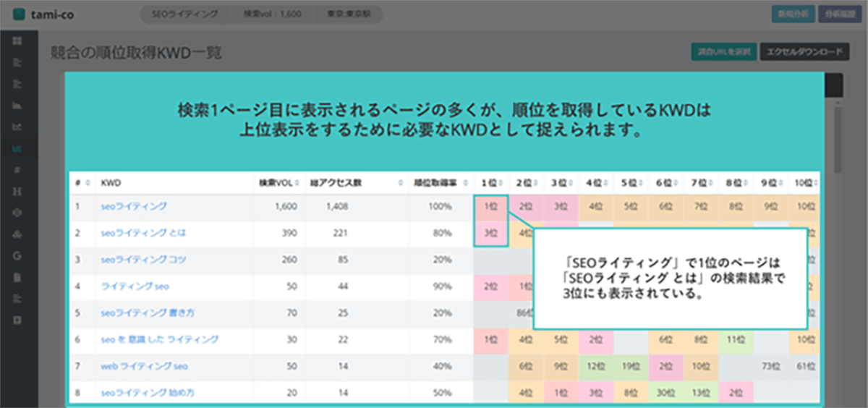
Task: Open the G icon in sidebar
Action: pyautogui.click(x=17, y=256)
